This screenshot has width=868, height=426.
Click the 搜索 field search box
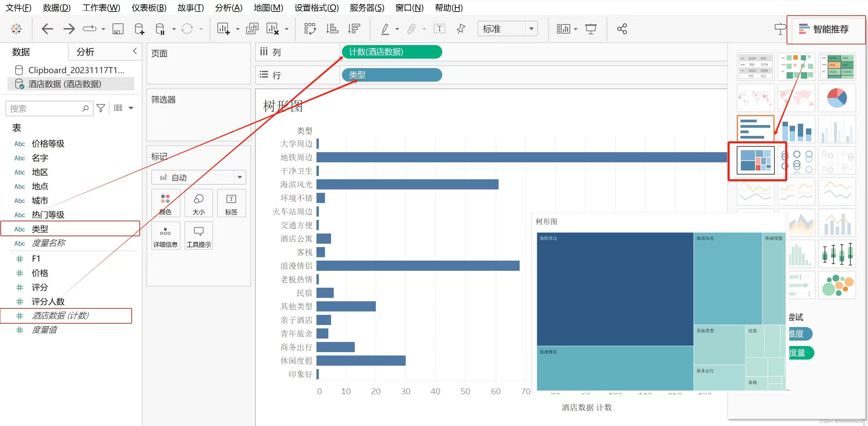click(x=44, y=108)
